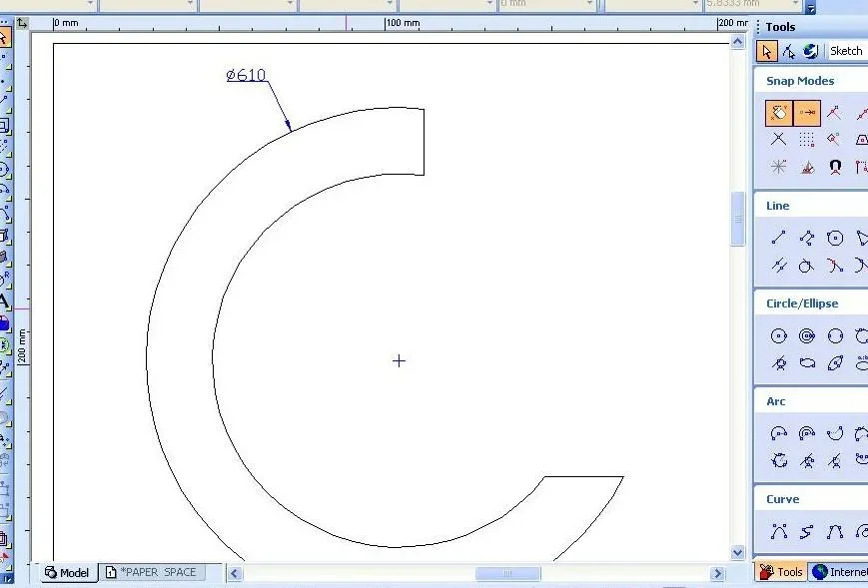Switch to the PAPER SPACE tab

click(x=151, y=572)
